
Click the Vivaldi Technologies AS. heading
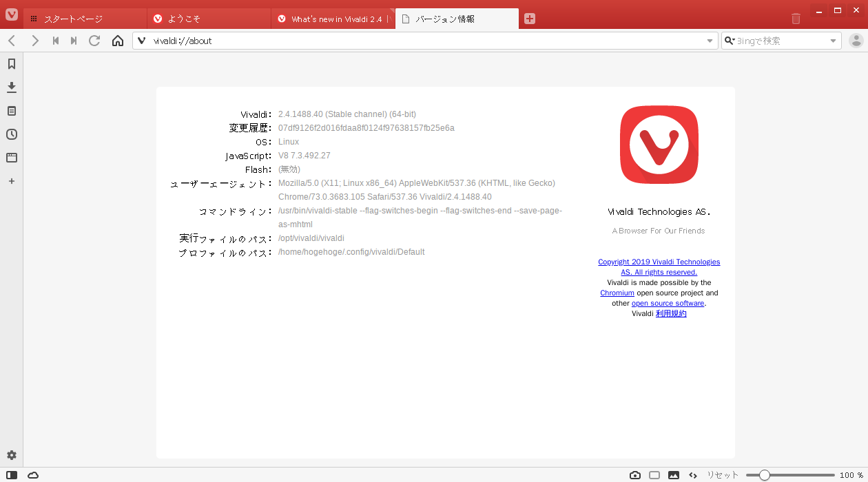click(x=659, y=211)
